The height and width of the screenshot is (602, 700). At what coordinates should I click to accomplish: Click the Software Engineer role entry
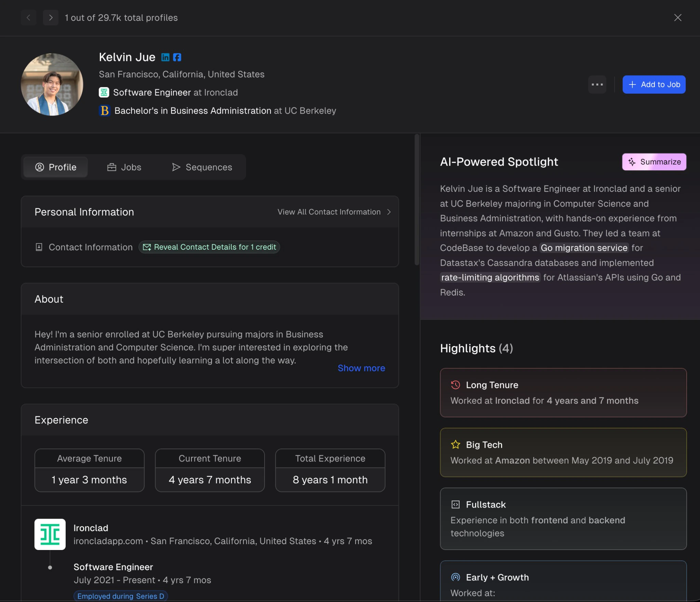coord(113,567)
